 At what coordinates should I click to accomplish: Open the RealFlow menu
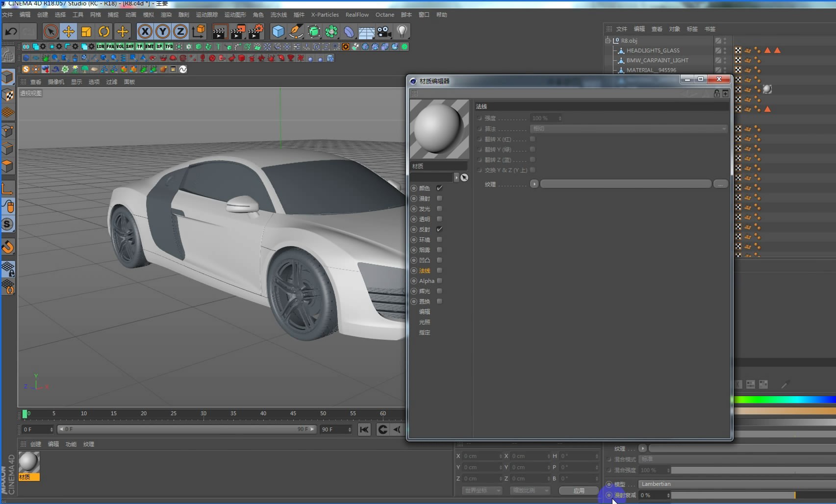point(356,15)
